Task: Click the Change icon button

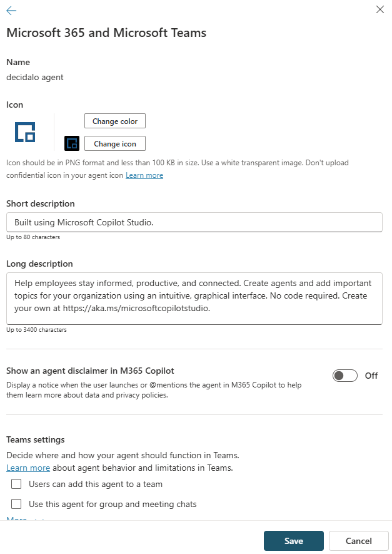Action: pos(115,144)
